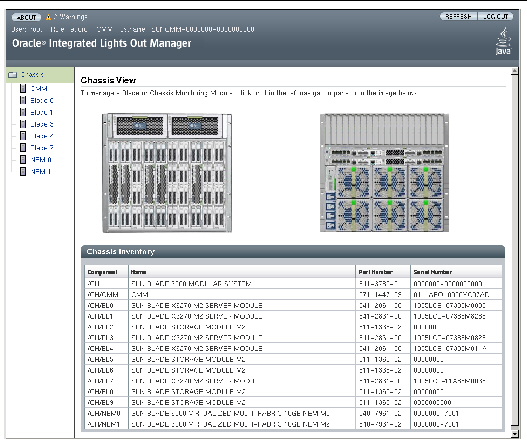
Task: Click the rear chassis view image
Action: [384, 173]
